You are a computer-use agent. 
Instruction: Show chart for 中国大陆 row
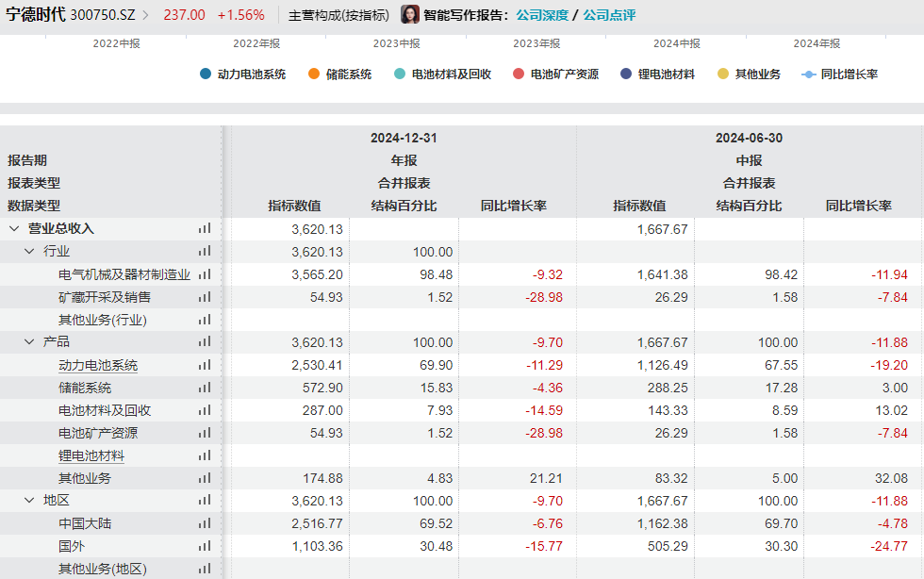coord(205,523)
